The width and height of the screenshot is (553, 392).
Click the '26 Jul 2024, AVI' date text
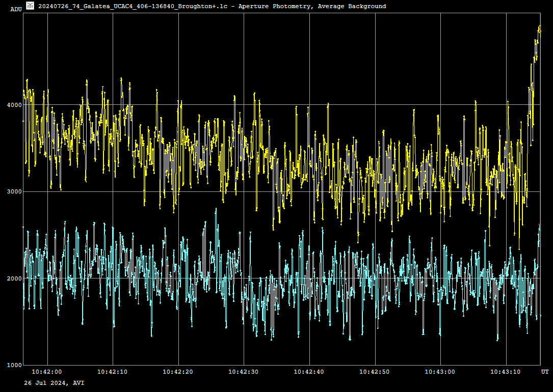point(54,383)
